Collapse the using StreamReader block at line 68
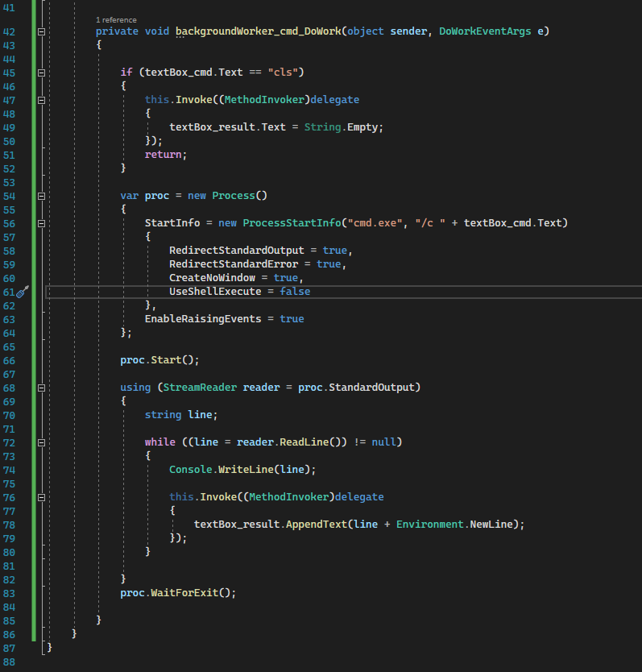 click(42, 388)
